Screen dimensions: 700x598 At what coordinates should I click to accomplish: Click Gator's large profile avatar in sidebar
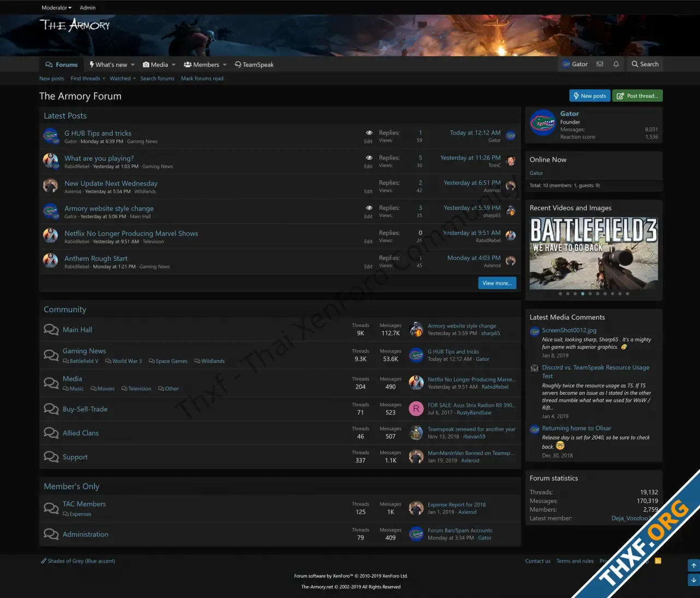(x=542, y=122)
